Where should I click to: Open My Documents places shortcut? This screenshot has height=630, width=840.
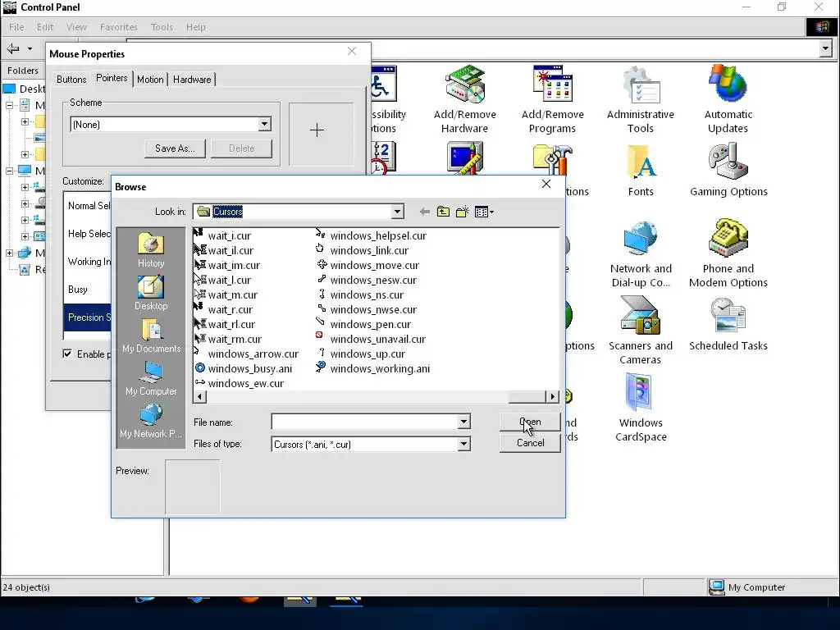coord(151,336)
